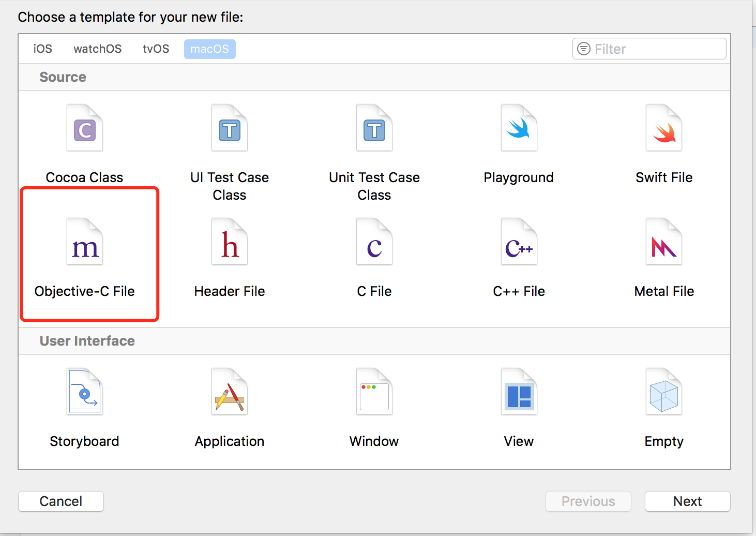Pick the View template icon
Viewport: 756px width, 536px height.
coord(519,392)
